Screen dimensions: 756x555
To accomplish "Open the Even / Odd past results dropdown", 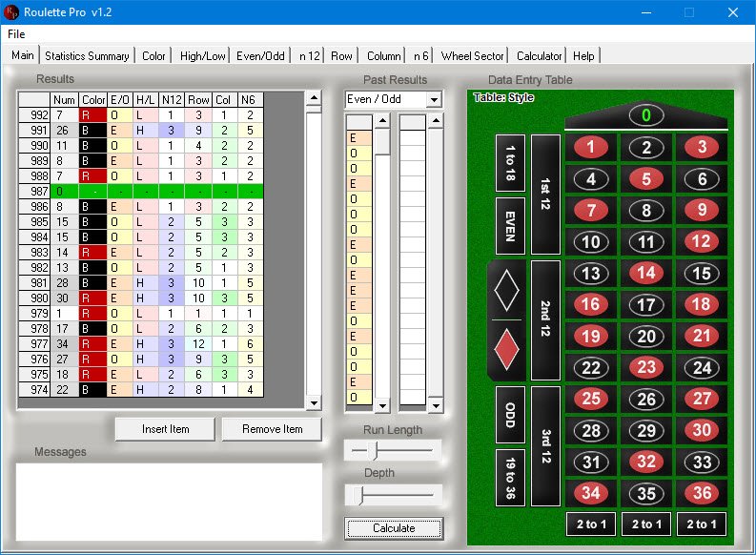I will [434, 100].
